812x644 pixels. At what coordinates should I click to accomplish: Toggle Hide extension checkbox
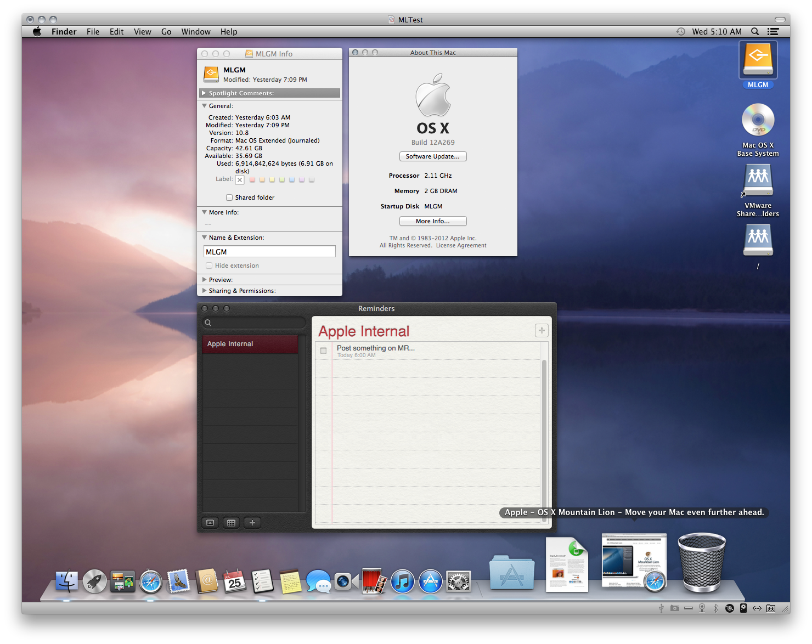click(x=209, y=265)
